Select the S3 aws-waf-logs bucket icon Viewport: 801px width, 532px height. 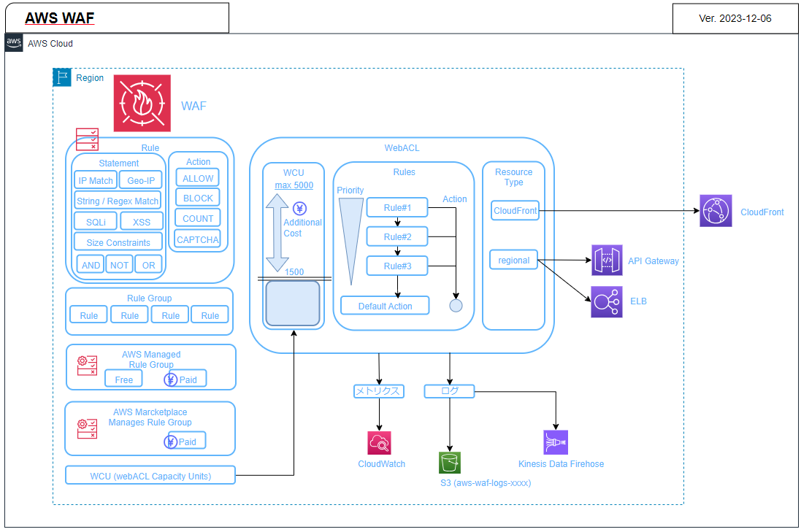(x=449, y=462)
